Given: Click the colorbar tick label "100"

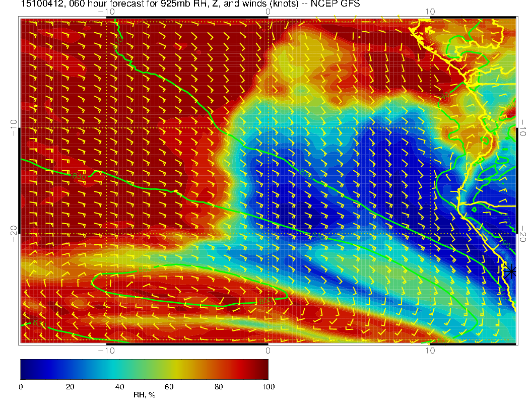Looking at the screenshot, I should coord(268,386).
